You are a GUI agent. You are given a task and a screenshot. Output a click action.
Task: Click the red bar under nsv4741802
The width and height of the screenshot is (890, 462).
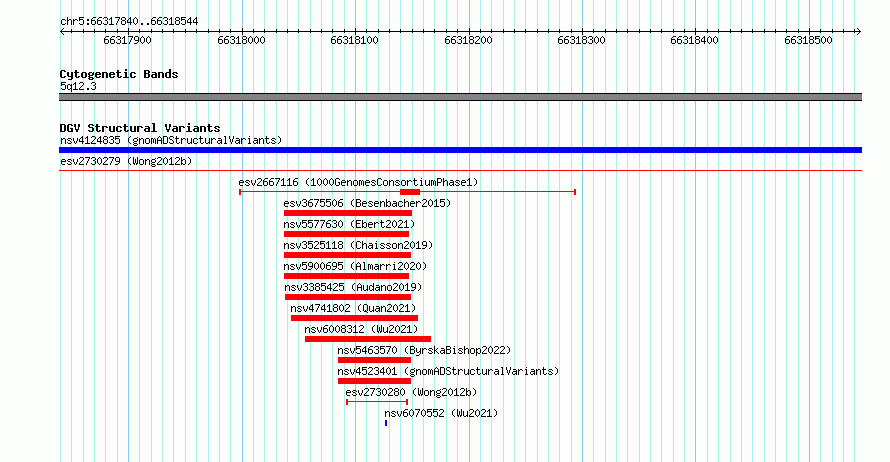coord(355,318)
